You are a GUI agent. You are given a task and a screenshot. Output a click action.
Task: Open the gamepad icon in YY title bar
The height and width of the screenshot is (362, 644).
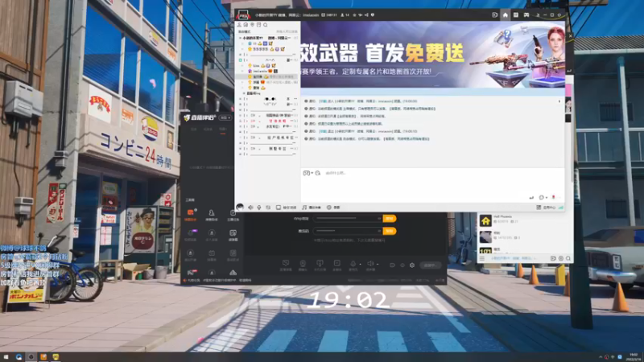click(x=526, y=14)
